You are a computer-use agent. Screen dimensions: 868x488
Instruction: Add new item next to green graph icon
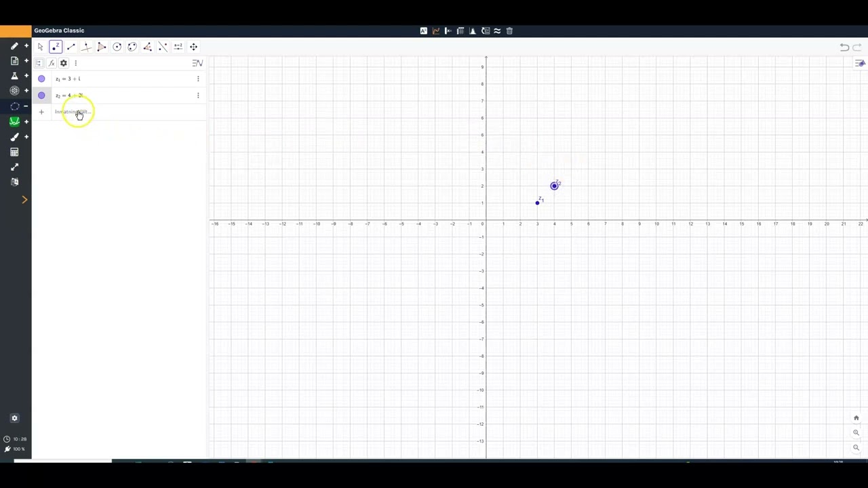[x=26, y=121]
